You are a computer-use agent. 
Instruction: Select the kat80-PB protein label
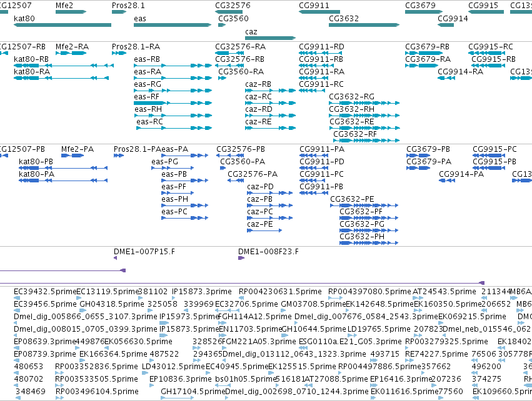(x=36, y=162)
